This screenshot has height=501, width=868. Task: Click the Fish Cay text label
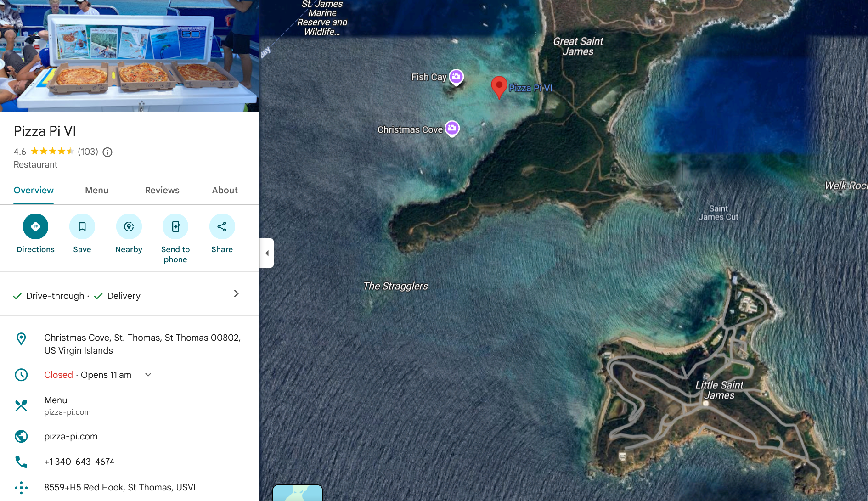coord(429,77)
